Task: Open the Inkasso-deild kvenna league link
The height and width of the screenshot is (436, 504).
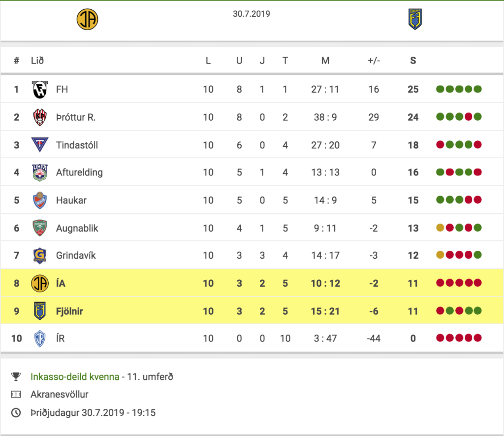Action: 75,376
